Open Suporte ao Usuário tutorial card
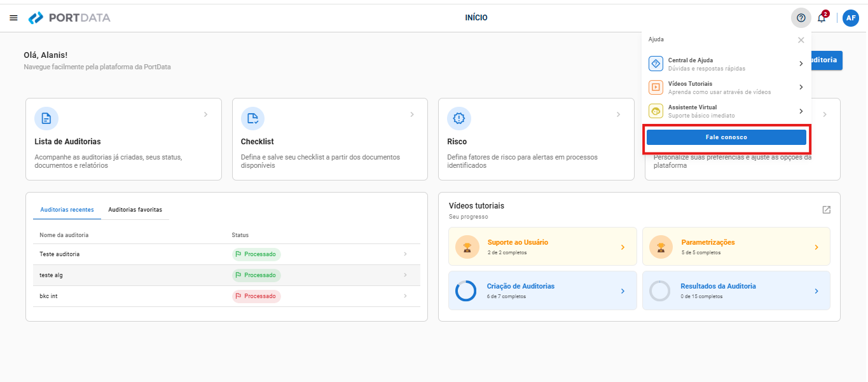 point(542,247)
